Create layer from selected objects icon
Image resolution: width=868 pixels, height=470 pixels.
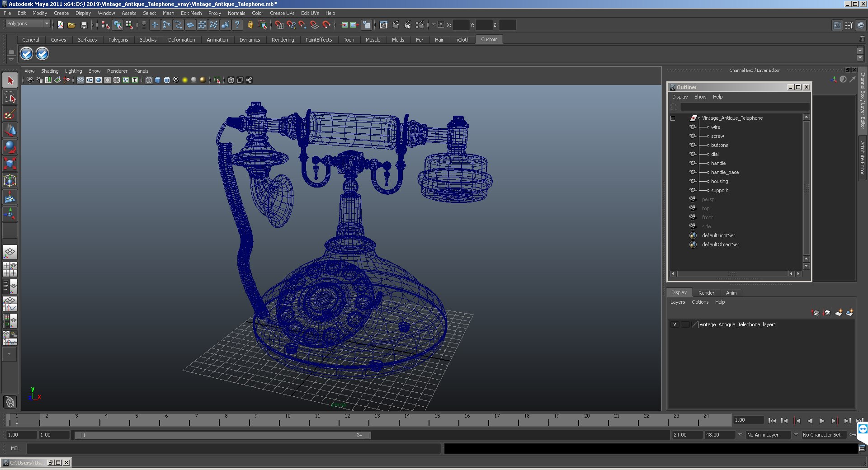tap(849, 313)
